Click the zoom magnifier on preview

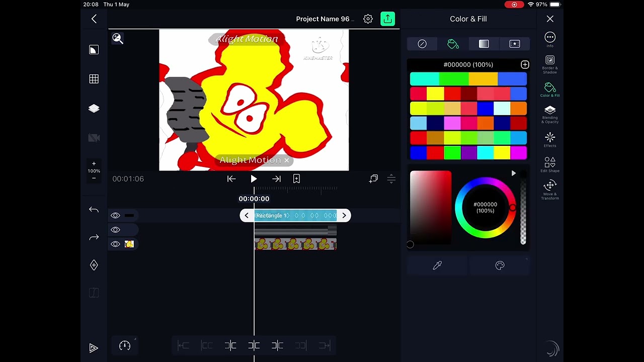(x=117, y=38)
